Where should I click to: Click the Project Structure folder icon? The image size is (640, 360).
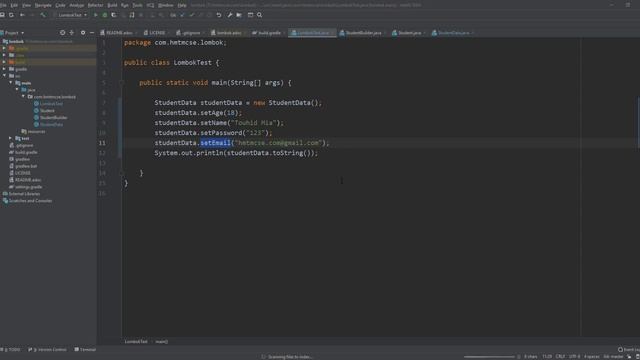[x=239, y=15]
